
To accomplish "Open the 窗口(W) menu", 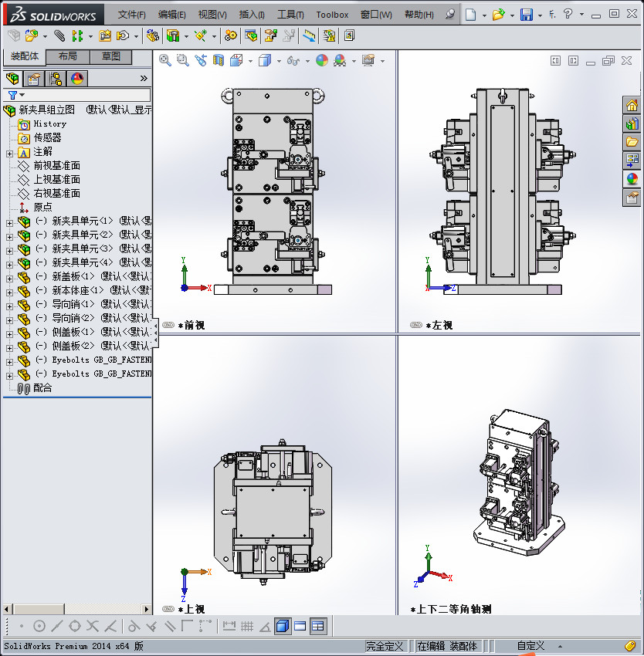I will [376, 15].
